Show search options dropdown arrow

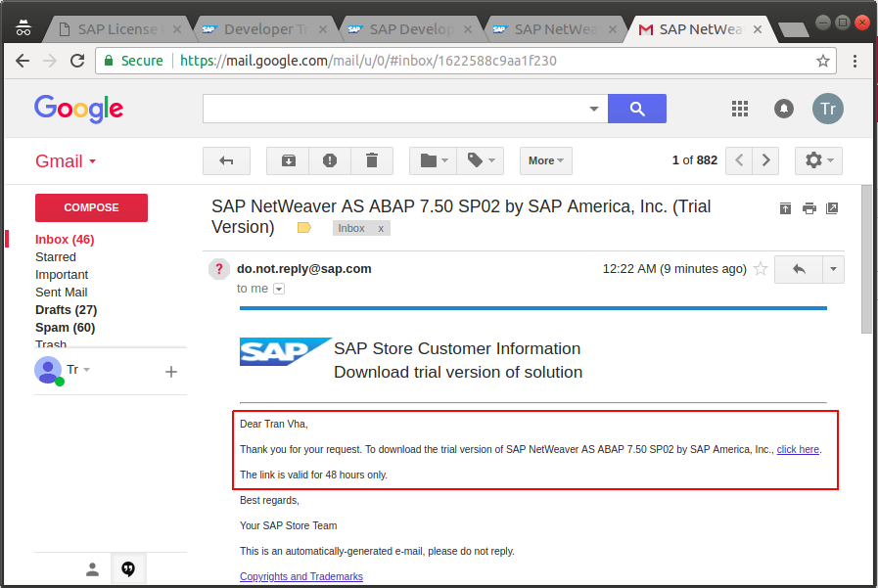[594, 109]
